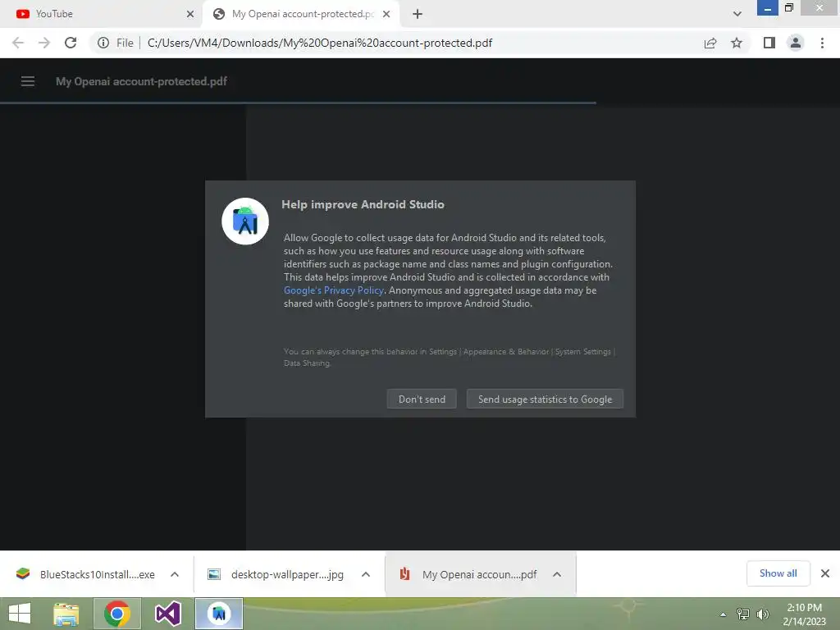Go forward in browser history
The width and height of the screenshot is (840, 630).
[44, 43]
